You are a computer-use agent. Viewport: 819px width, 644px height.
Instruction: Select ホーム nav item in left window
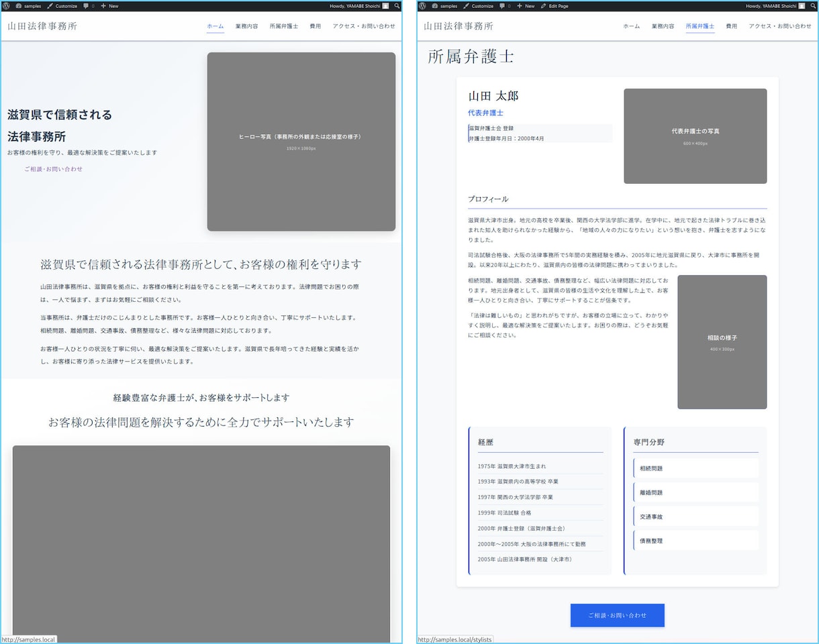point(215,26)
